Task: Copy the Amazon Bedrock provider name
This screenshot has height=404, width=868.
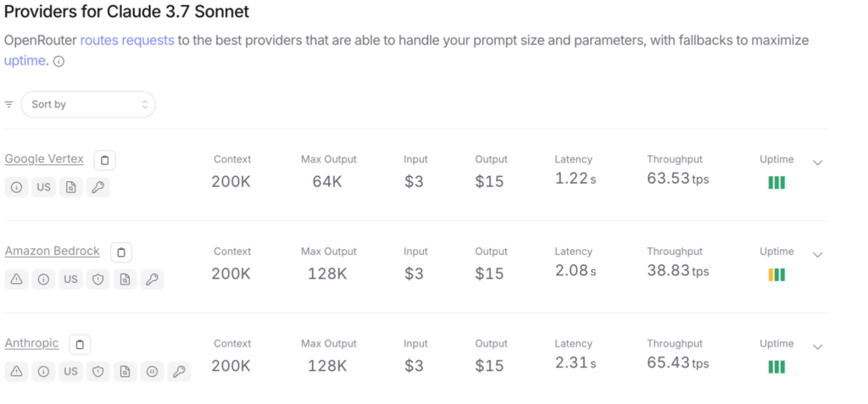Action: (x=121, y=253)
